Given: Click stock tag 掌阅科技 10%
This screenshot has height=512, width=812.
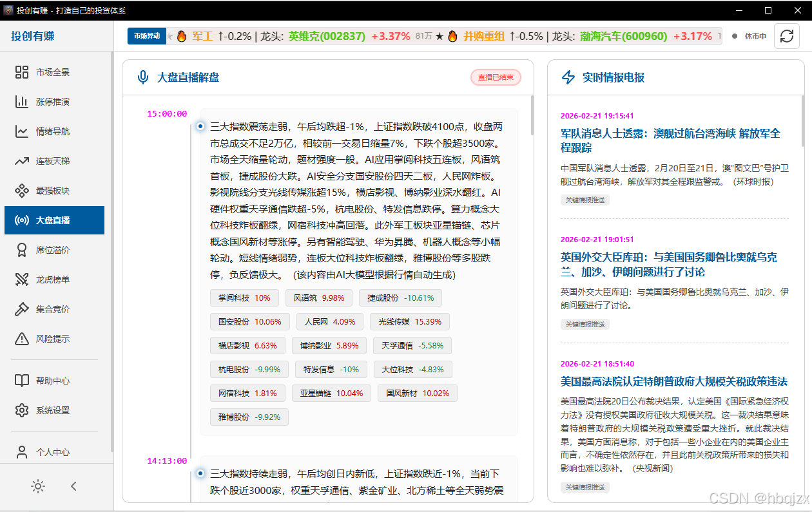Looking at the screenshot, I should click(x=244, y=298).
